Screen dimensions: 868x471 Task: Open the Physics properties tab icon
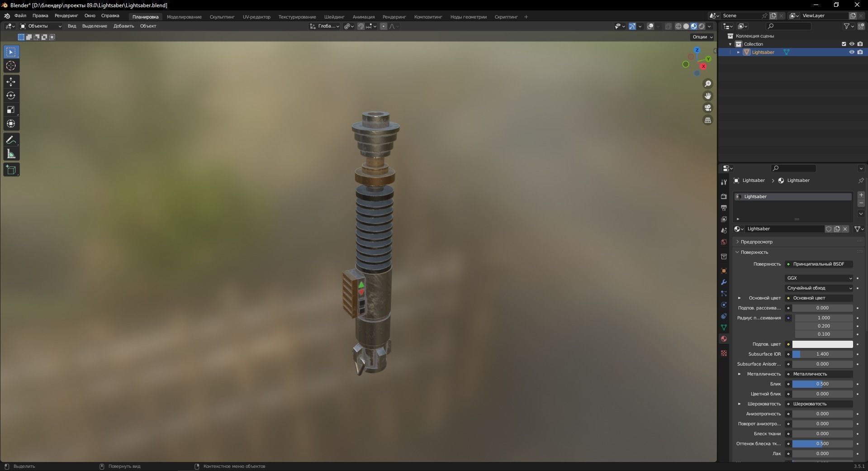click(724, 305)
